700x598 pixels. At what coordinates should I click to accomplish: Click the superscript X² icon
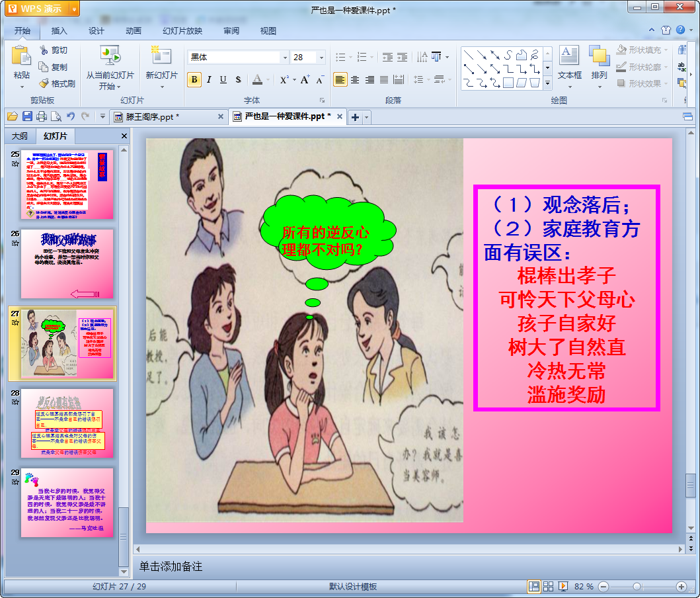[284, 80]
